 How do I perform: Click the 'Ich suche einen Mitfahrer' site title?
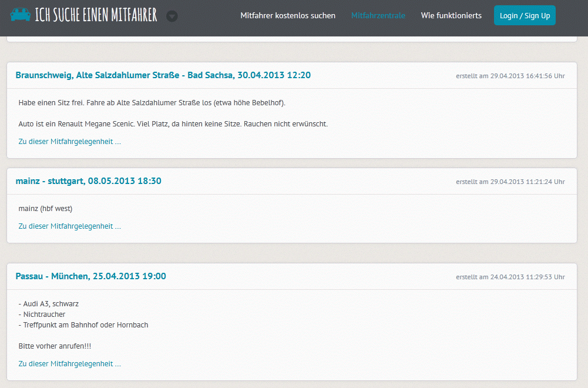[x=96, y=15]
